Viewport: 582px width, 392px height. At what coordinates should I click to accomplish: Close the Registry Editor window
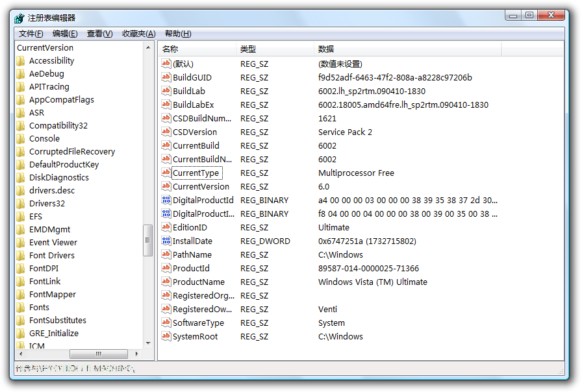point(551,15)
